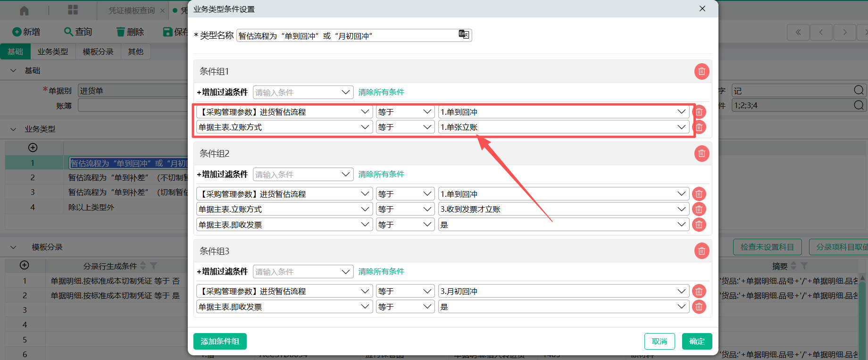Click the translate icon in 类型名称 field
Viewport: 868px width, 360px height.
coord(464,34)
